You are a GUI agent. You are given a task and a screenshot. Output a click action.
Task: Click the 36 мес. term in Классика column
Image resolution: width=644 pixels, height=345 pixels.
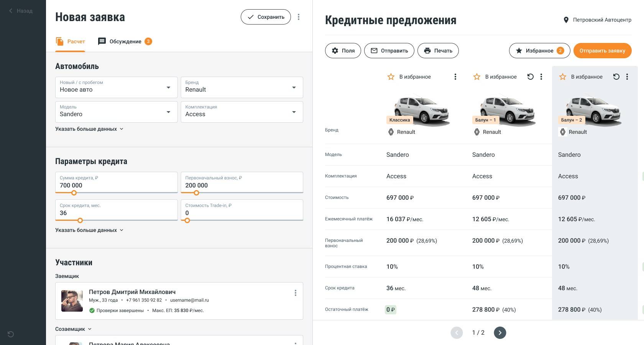click(x=396, y=288)
